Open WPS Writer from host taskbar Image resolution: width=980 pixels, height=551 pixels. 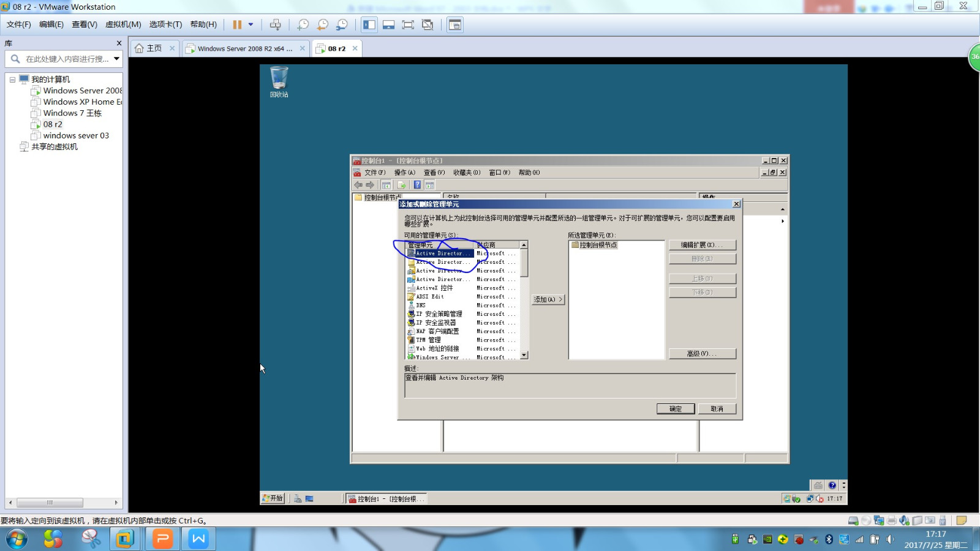(x=198, y=539)
